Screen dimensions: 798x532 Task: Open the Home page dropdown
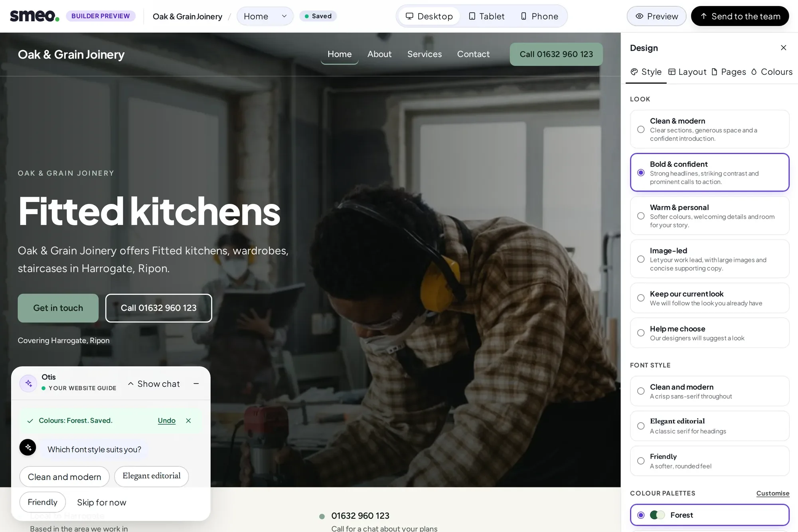(x=265, y=16)
